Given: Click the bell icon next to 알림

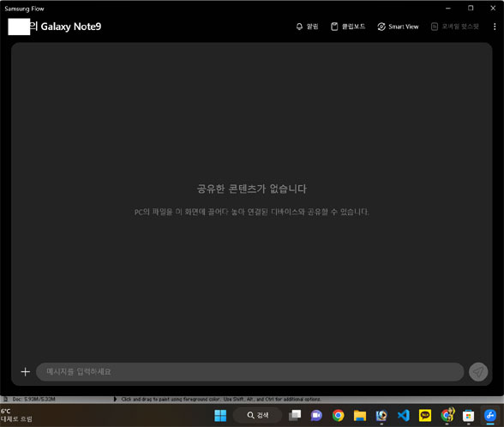Looking at the screenshot, I should coord(299,27).
